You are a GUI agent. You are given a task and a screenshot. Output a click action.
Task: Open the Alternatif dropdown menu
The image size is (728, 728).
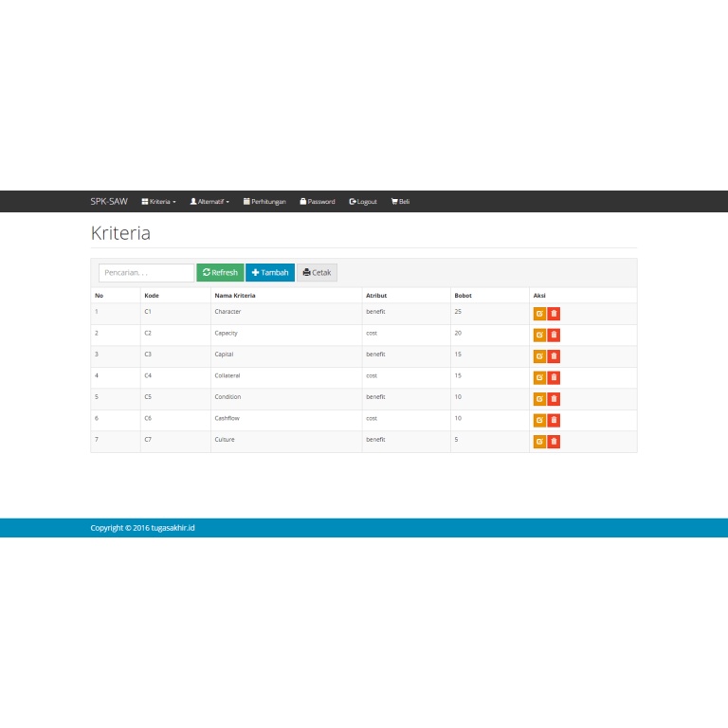click(x=209, y=202)
